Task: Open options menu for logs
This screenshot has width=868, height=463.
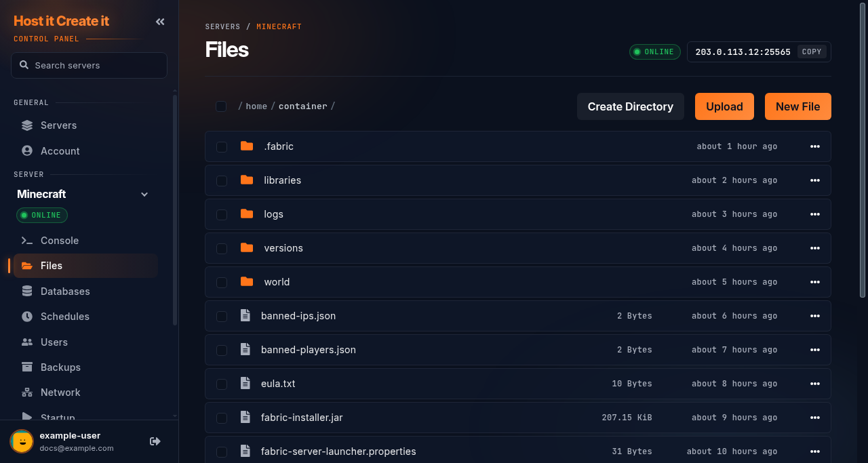Action: [815, 214]
